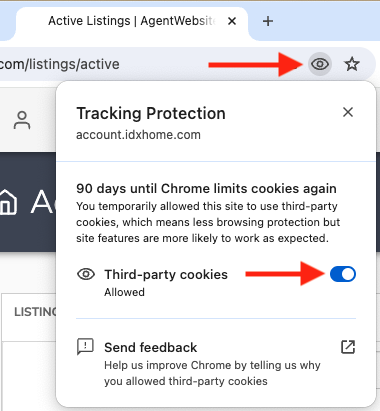Open the external link icon for feedback
Viewport: 380px width, 411px height.
[x=348, y=347]
